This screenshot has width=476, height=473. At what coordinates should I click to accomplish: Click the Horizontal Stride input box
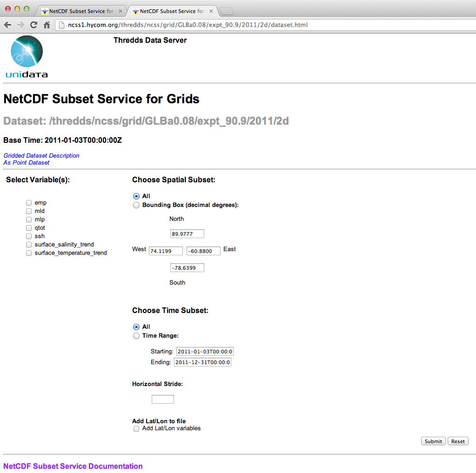(163, 400)
